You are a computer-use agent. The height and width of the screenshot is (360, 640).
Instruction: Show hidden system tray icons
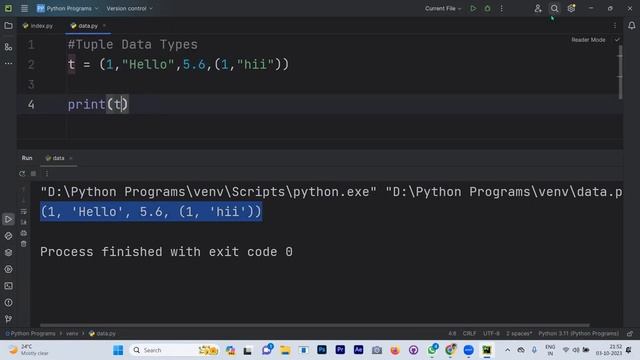tap(507, 350)
